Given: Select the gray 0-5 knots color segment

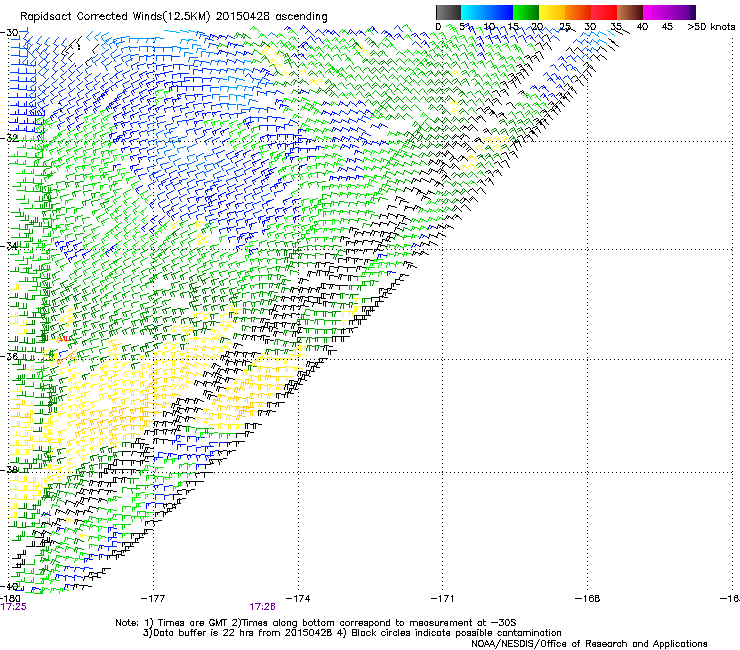Looking at the screenshot, I should [x=448, y=12].
